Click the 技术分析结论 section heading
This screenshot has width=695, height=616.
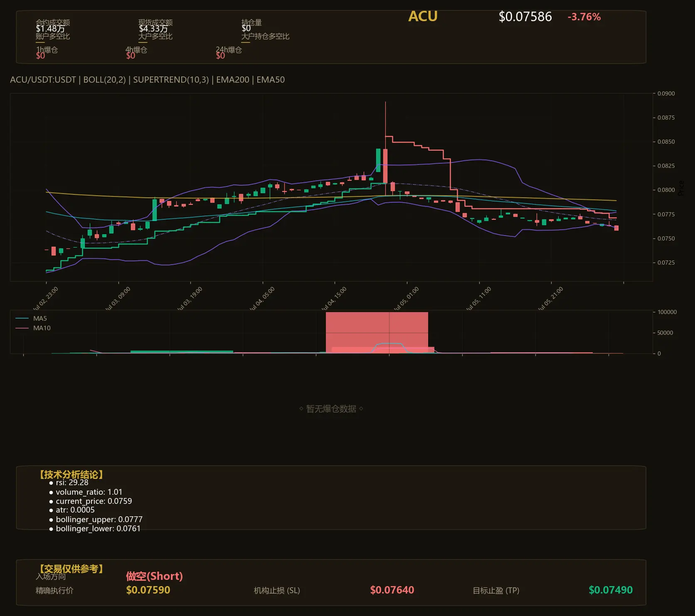click(x=71, y=475)
